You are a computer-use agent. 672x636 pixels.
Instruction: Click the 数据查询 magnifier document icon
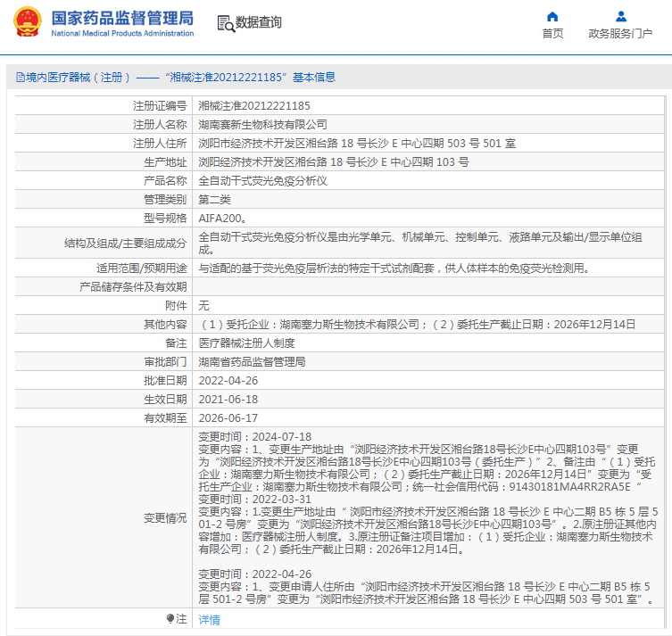225,23
